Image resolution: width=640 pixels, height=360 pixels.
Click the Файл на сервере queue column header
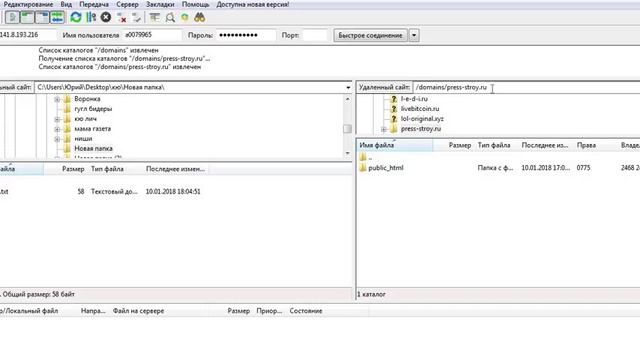click(138, 311)
